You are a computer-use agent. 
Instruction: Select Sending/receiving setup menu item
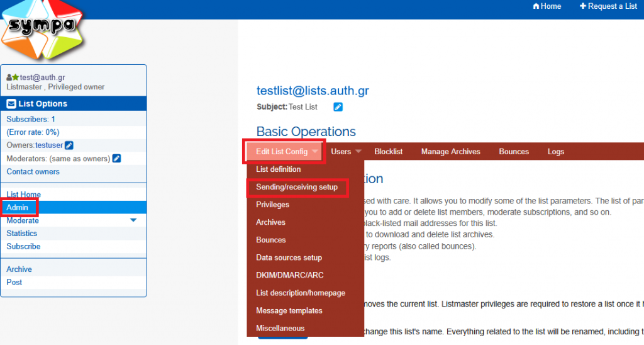pyautogui.click(x=297, y=187)
